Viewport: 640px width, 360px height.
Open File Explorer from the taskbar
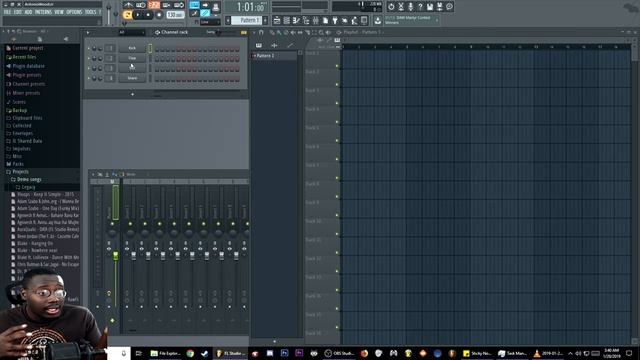(166, 353)
